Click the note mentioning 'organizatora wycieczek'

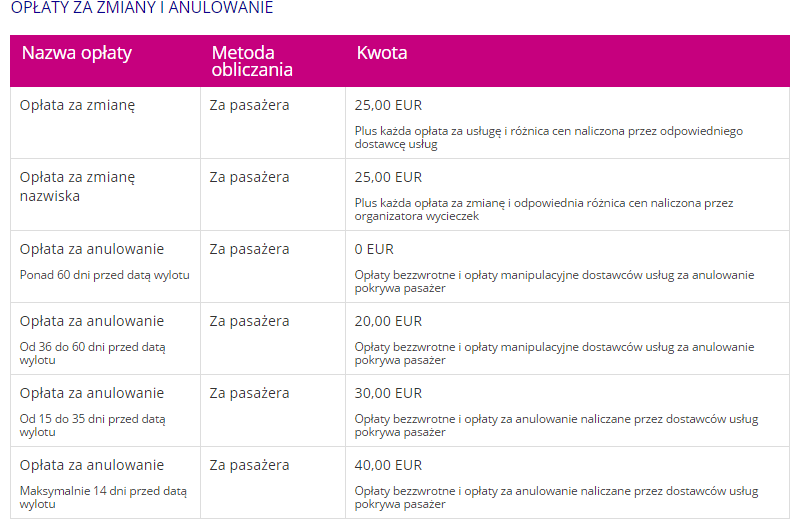[544, 210]
